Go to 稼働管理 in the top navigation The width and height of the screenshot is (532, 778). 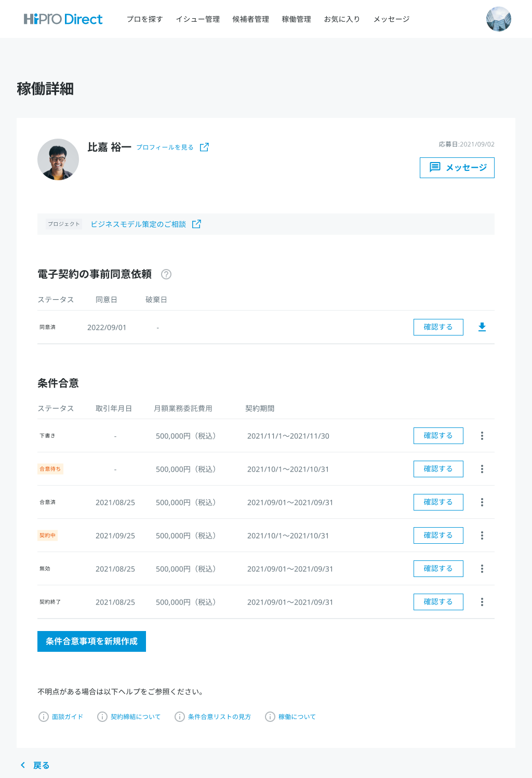(296, 19)
